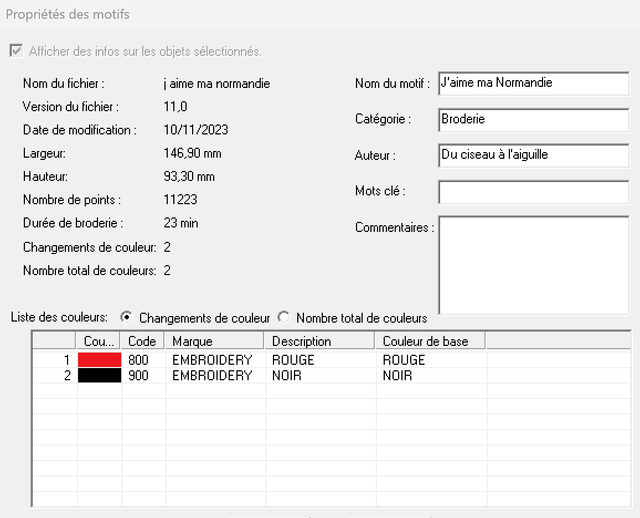Image resolution: width=640 pixels, height=518 pixels.
Task: Click into the 'Auteur' input field
Action: tap(532, 155)
